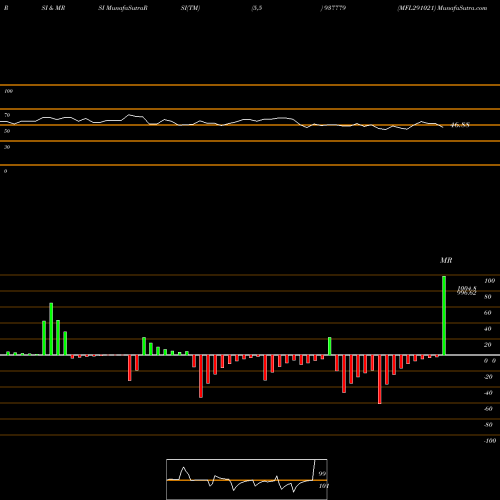Click the -80 label on the MR scale
500x500 pixels.
point(488,425)
